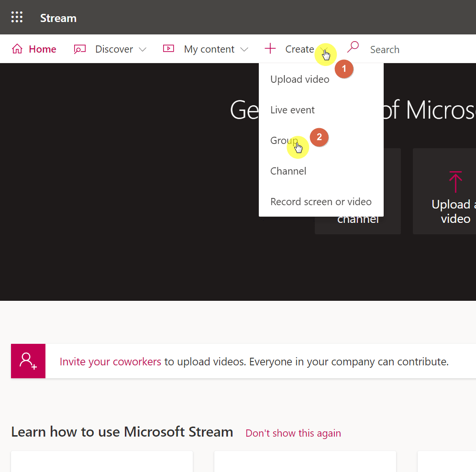
Task: Collapse the Create dropdown chevron
Action: coord(324,49)
